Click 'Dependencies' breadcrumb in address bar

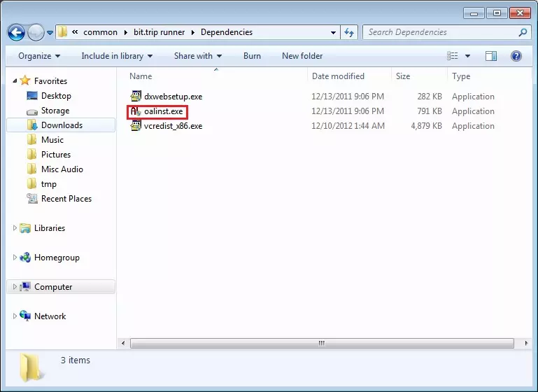click(227, 32)
